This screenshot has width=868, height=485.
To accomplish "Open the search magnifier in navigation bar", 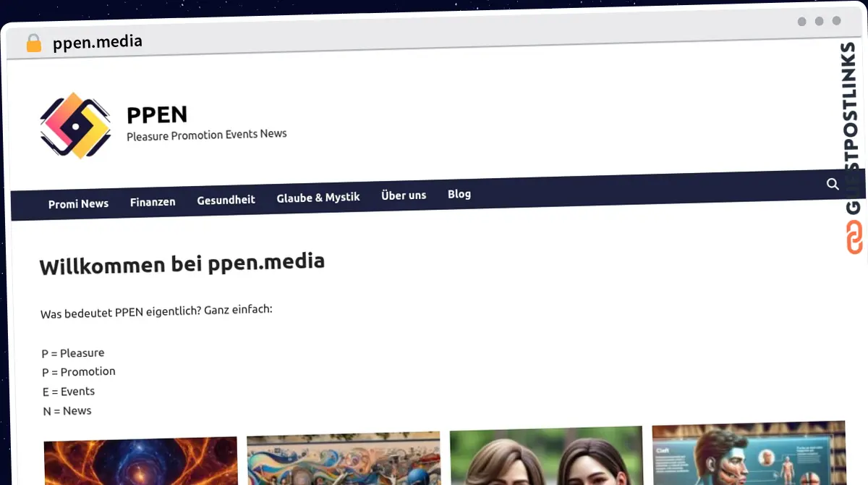I will (833, 184).
